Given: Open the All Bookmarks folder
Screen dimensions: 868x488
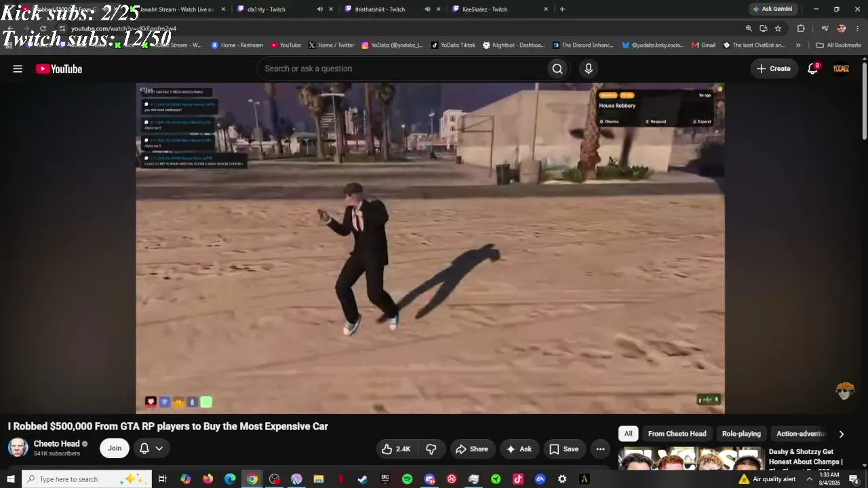Looking at the screenshot, I should click(x=839, y=45).
